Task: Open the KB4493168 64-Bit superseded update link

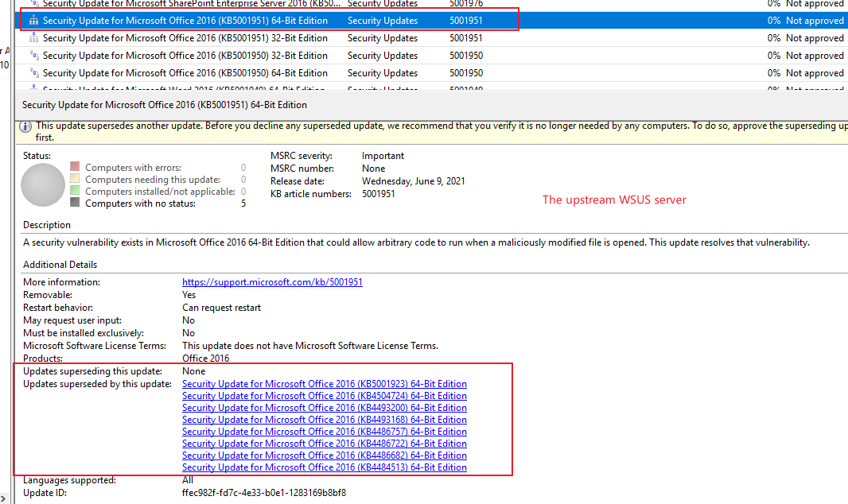Action: [x=324, y=419]
